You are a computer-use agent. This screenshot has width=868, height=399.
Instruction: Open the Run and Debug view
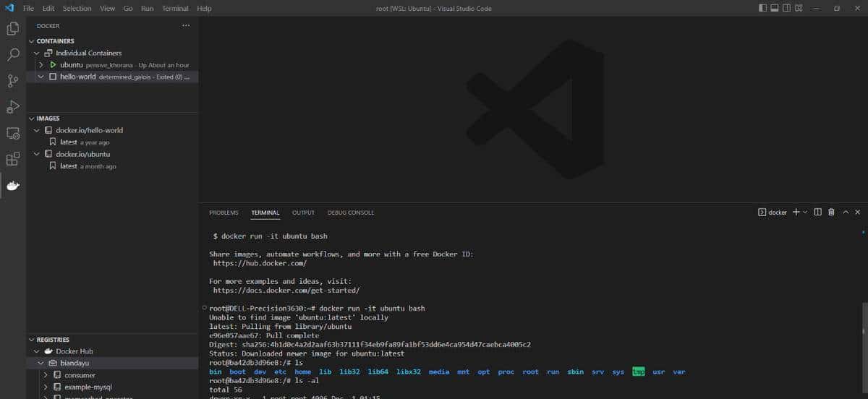[x=13, y=107]
